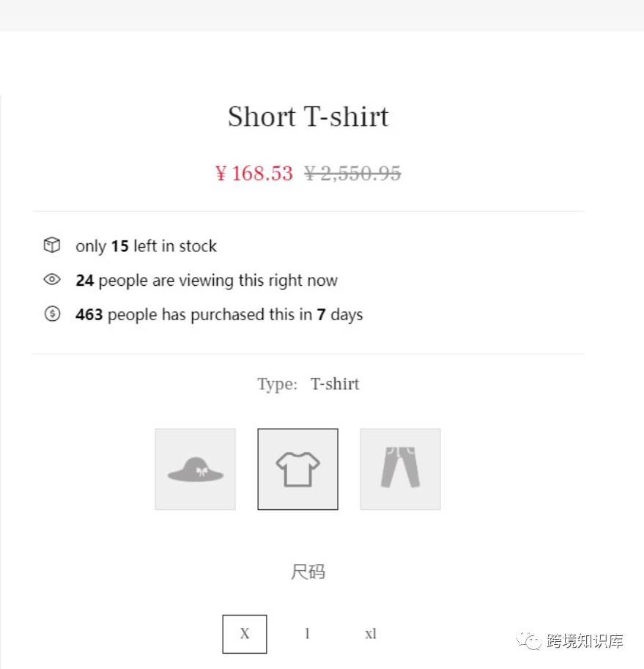Image resolution: width=644 pixels, height=669 pixels.
Task: Click the dollar coin purchases icon
Action: pyautogui.click(x=52, y=314)
